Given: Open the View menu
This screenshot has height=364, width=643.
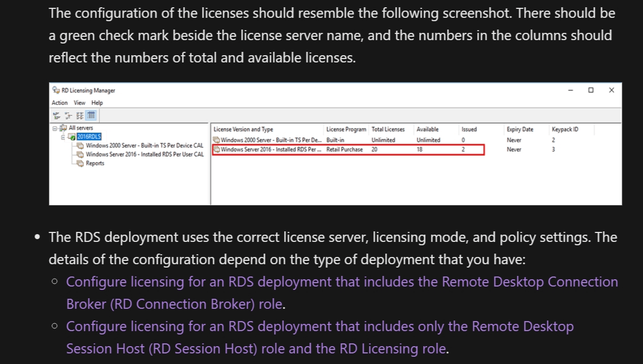Looking at the screenshot, I should [x=79, y=103].
